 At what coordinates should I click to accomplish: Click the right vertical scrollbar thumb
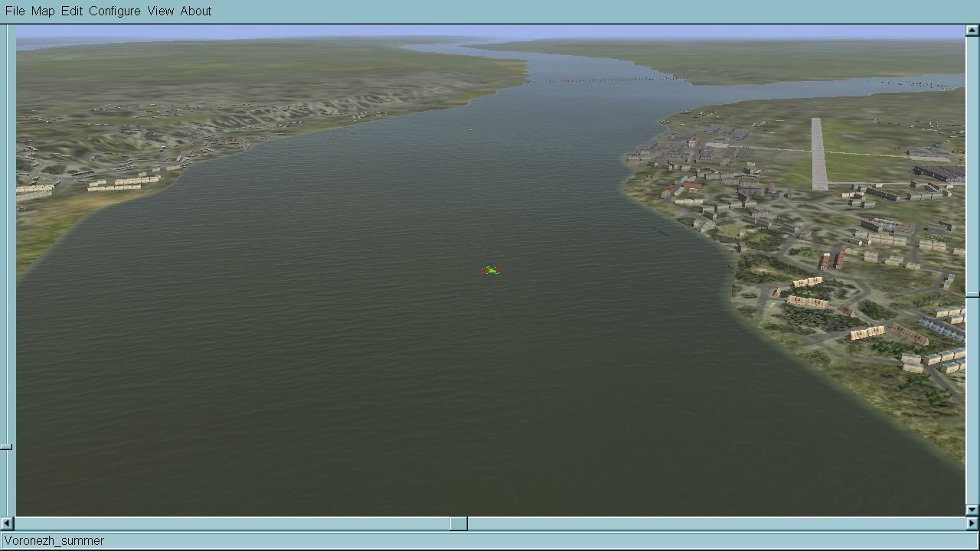point(972,295)
